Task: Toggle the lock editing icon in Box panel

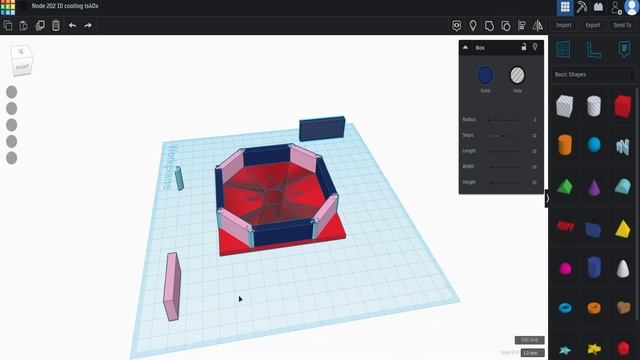Action: coord(524,47)
